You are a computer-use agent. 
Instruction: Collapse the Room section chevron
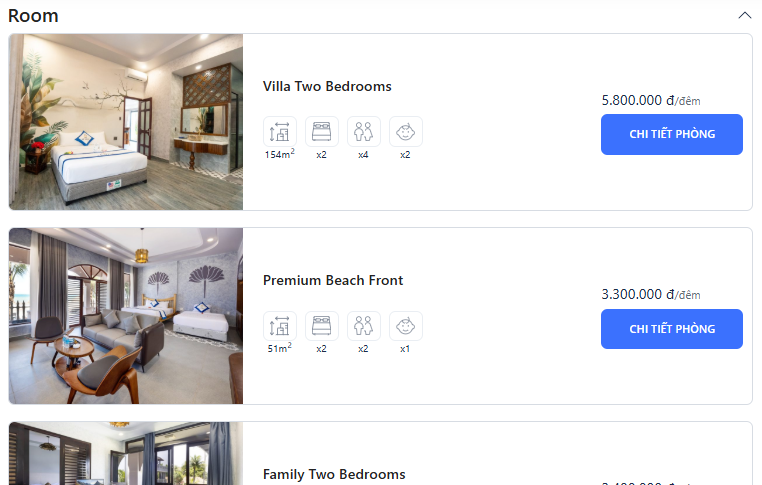744,15
